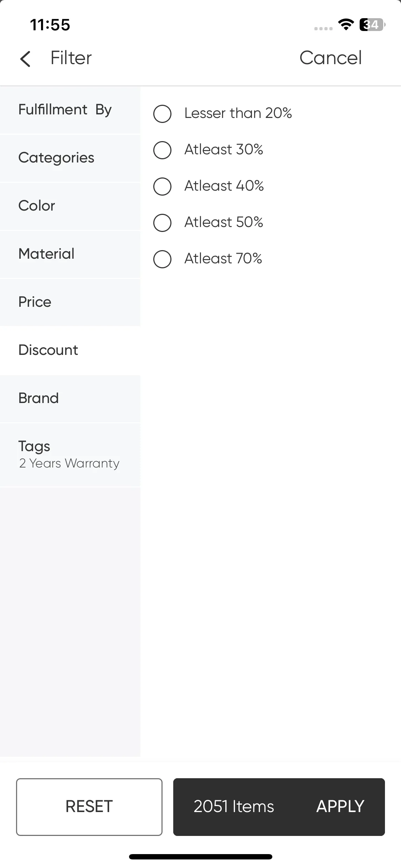Select the Lesser than 20% radio button

162,114
